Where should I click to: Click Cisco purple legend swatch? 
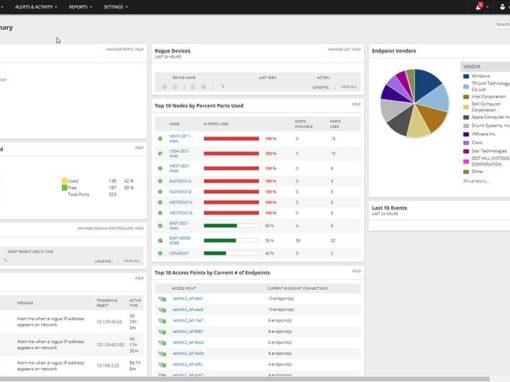466,143
